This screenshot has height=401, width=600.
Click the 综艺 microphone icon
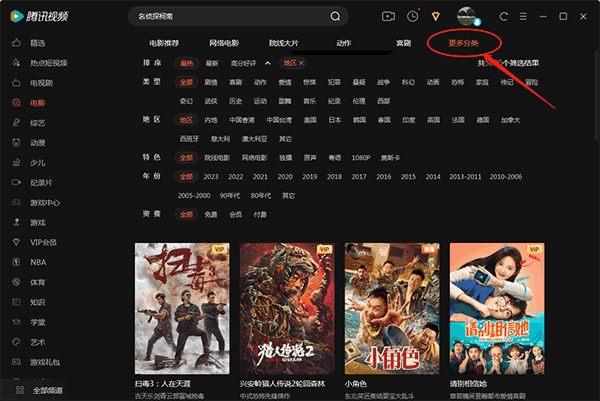(x=16, y=122)
